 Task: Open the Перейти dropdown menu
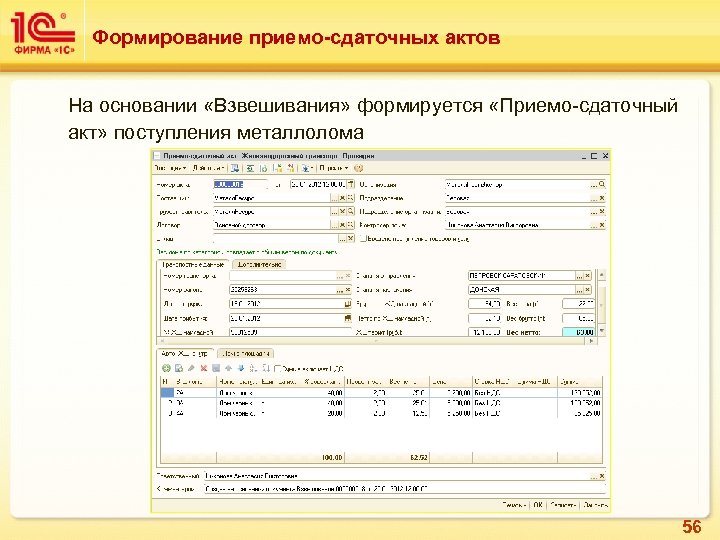coord(334,169)
